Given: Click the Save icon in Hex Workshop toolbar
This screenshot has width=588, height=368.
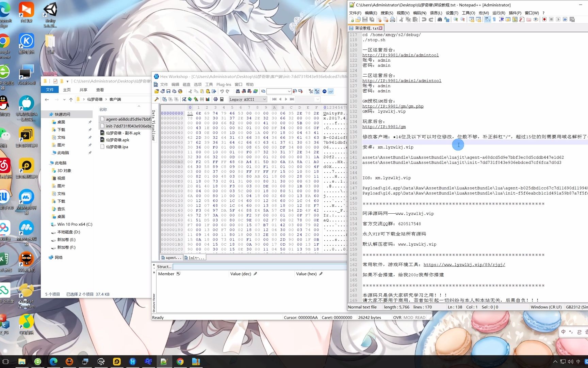Looking at the screenshot, I should [x=168, y=91].
